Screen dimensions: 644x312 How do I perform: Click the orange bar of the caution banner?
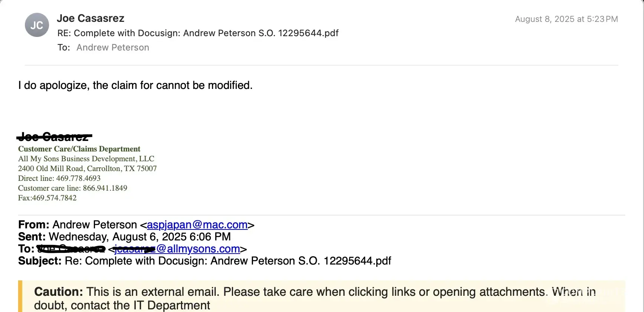tap(20, 296)
